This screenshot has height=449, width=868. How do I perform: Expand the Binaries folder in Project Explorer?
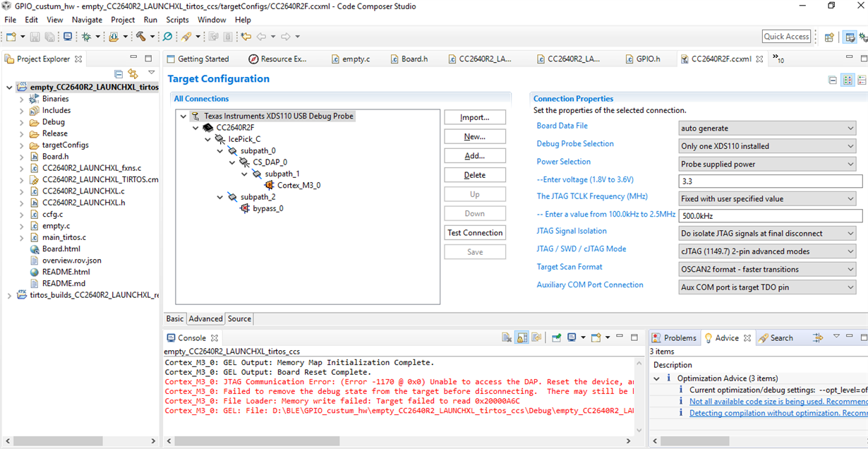coord(21,99)
